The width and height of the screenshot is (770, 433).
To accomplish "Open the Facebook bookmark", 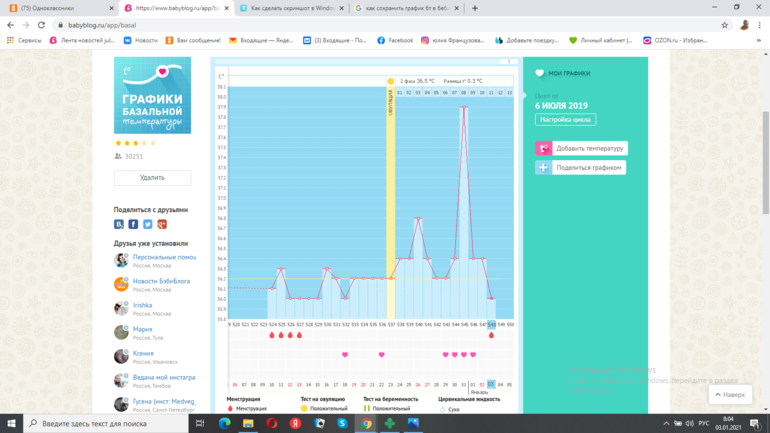I will (x=395, y=41).
